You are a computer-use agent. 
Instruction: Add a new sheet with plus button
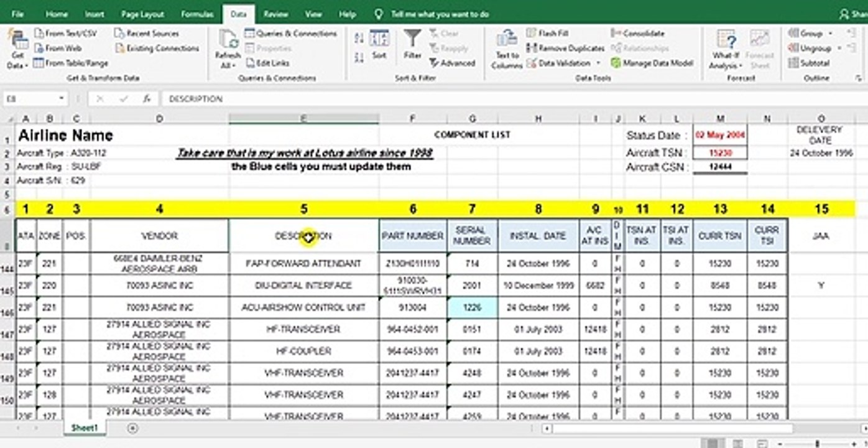(132, 427)
